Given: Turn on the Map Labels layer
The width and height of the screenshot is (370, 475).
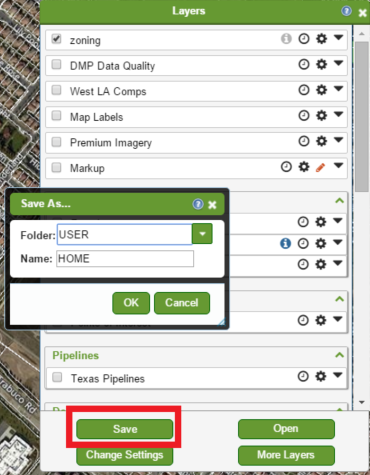Looking at the screenshot, I should 56,115.
